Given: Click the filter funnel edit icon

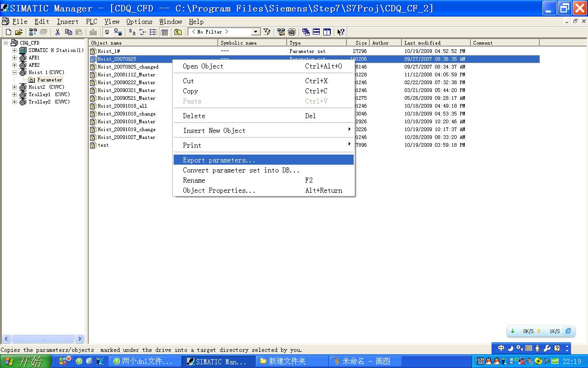Looking at the screenshot, I should (x=266, y=32).
